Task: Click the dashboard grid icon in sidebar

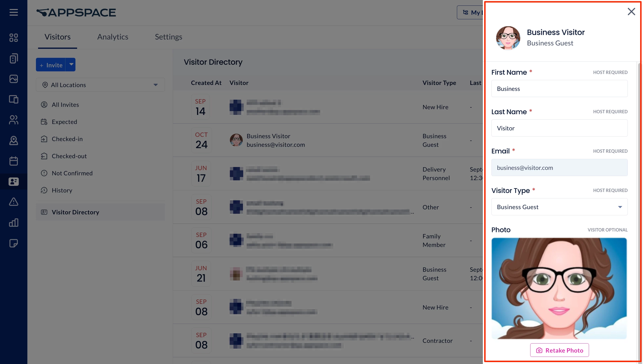Action: [14, 38]
